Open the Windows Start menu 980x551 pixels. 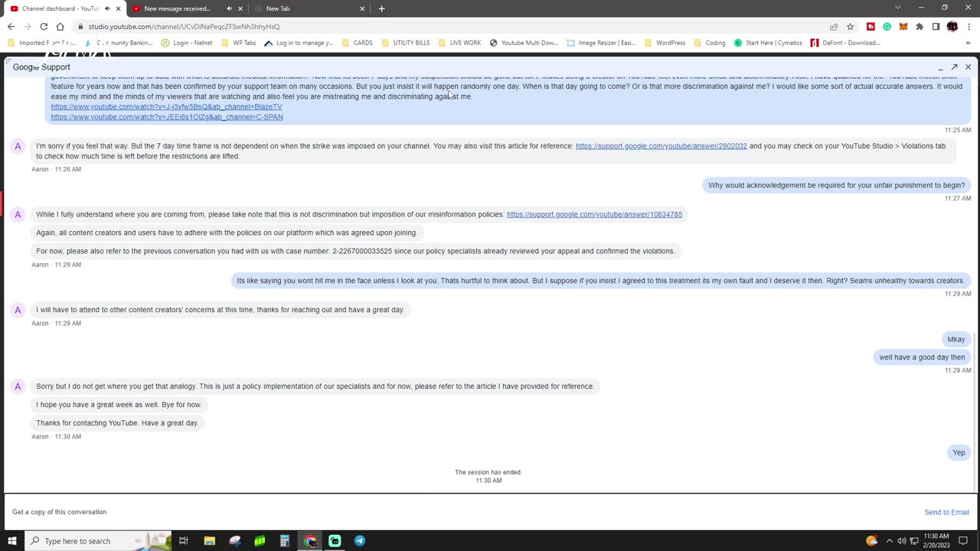(x=11, y=541)
